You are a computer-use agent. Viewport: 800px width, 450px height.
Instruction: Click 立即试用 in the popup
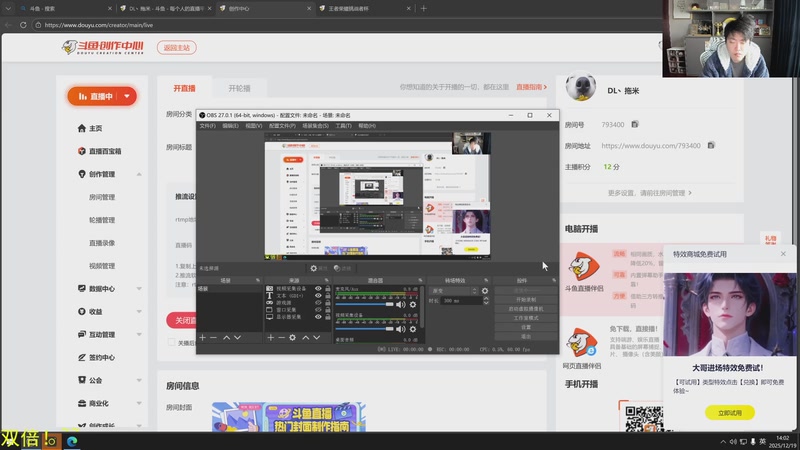click(x=730, y=412)
